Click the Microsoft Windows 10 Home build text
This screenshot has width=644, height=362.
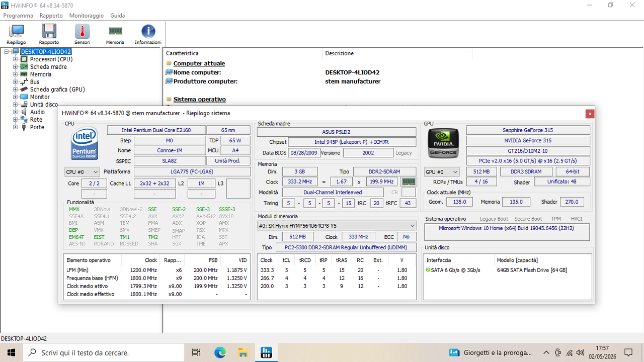pos(507,228)
